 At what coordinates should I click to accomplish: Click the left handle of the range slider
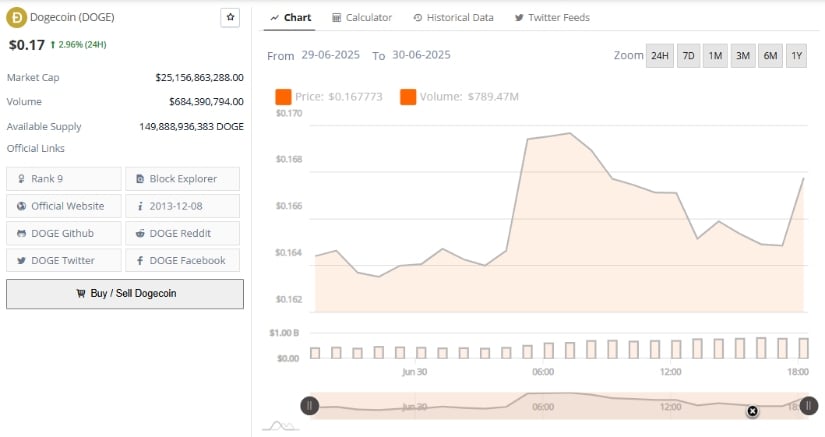pos(309,405)
